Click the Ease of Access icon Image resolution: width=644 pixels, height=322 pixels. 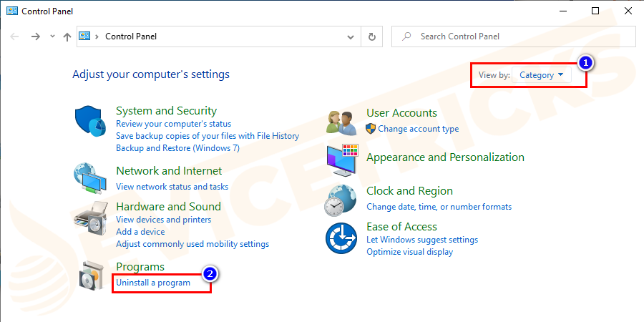[341, 238]
